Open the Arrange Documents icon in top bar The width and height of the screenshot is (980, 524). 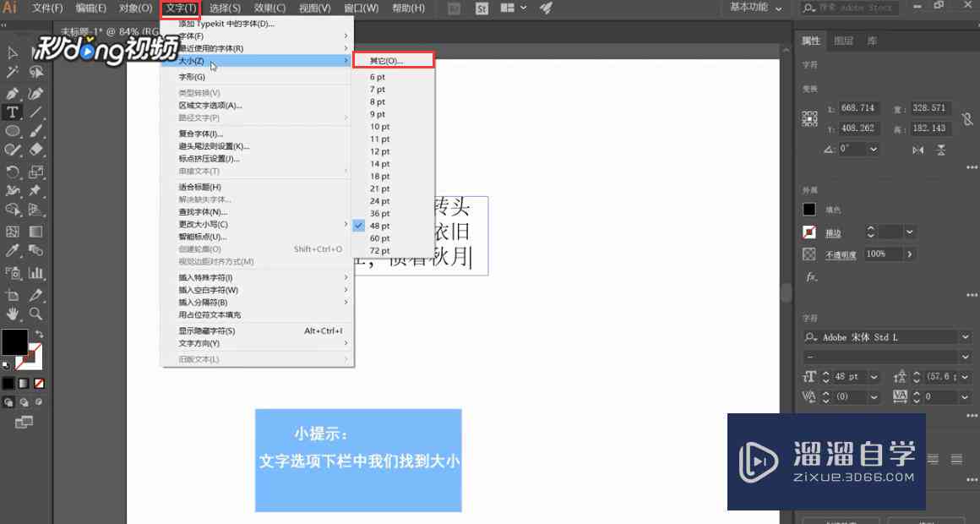(508, 8)
